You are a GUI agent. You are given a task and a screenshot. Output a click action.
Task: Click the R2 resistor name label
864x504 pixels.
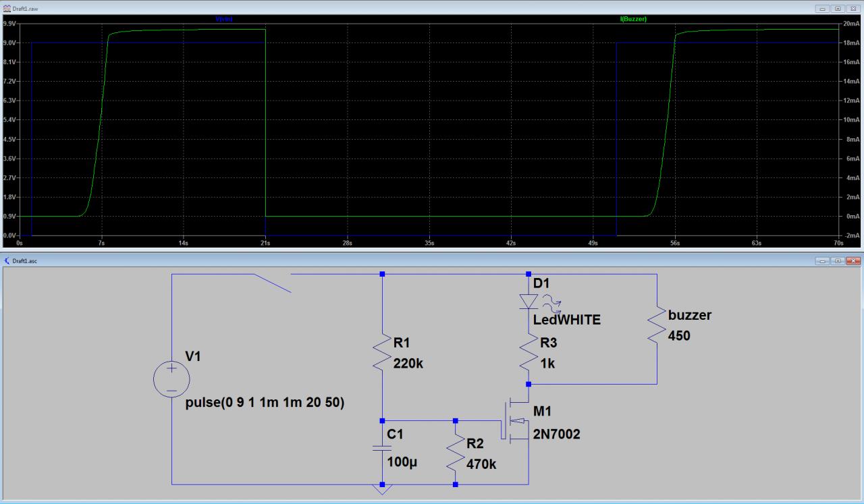click(475, 443)
